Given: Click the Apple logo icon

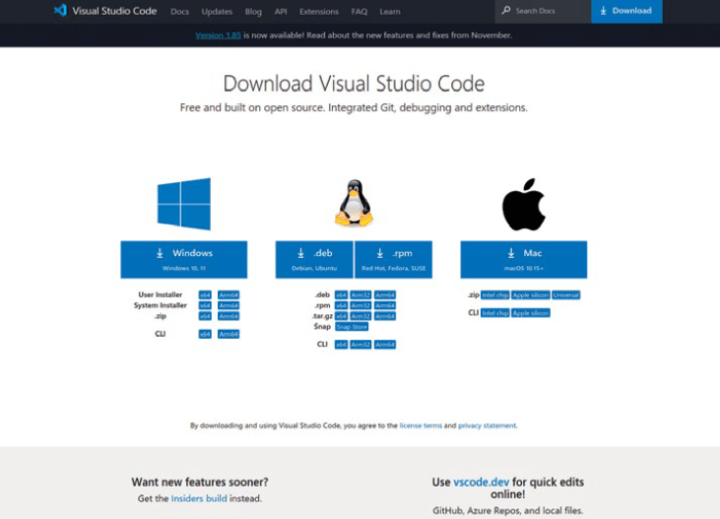Looking at the screenshot, I should 523,207.
